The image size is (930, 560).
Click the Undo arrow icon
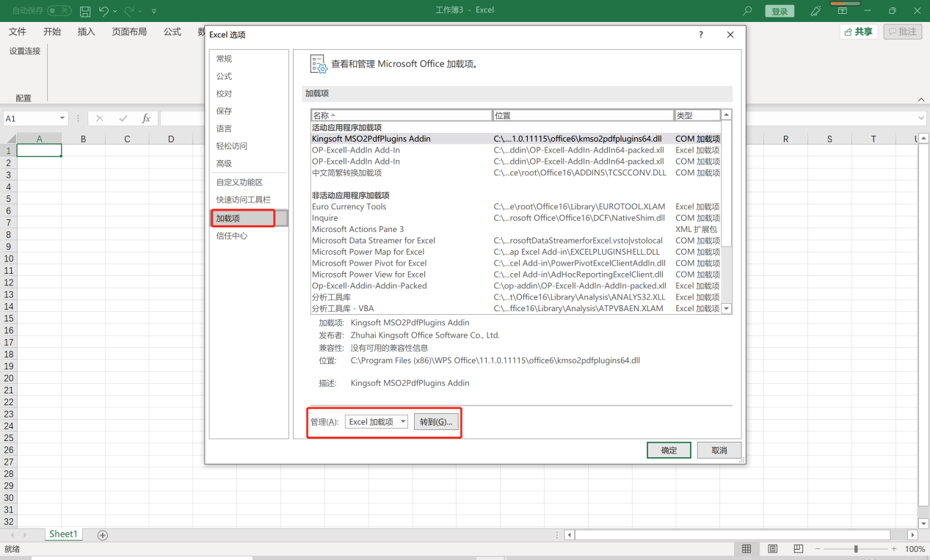click(x=103, y=11)
